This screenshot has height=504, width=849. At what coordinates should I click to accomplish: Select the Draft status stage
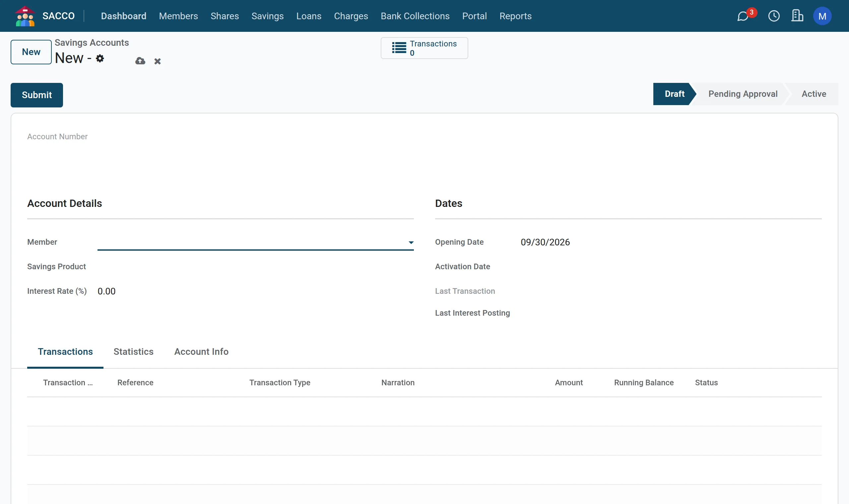tap(674, 94)
